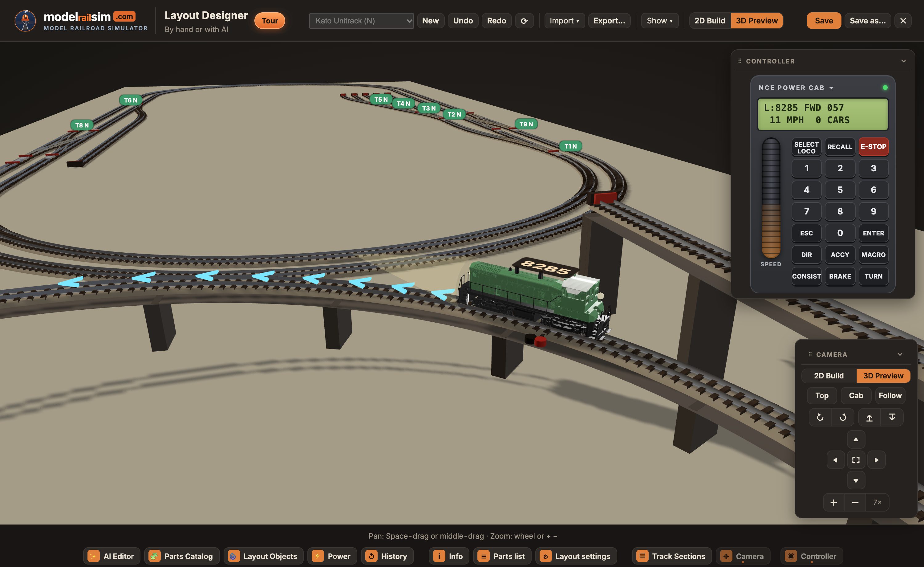Screen dimensions: 924x567
Task: Select 3D Preview in Camera panel
Action: tap(883, 376)
